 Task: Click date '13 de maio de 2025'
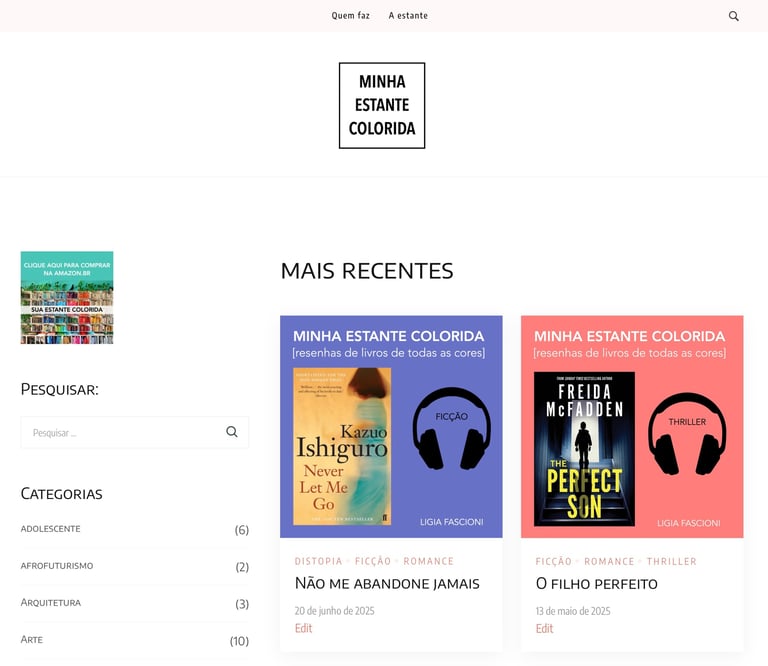[573, 611]
